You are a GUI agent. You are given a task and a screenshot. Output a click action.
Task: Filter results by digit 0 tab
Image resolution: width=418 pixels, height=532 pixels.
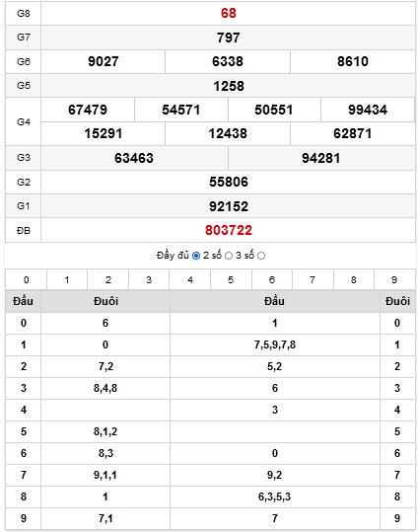point(26,280)
